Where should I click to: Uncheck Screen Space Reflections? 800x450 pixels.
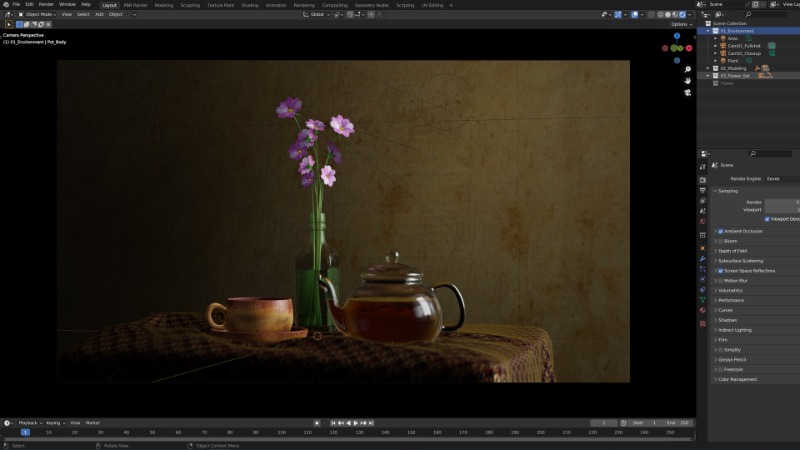720,270
